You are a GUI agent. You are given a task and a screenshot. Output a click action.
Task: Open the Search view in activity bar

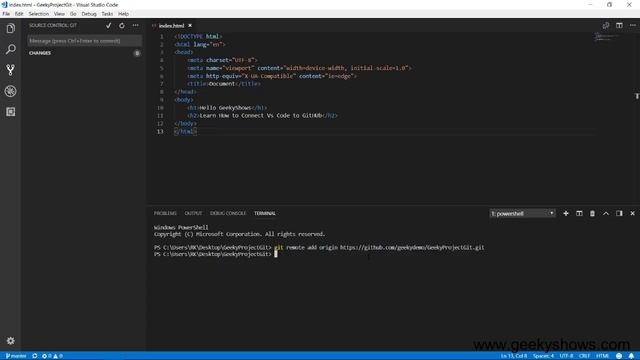(11, 49)
